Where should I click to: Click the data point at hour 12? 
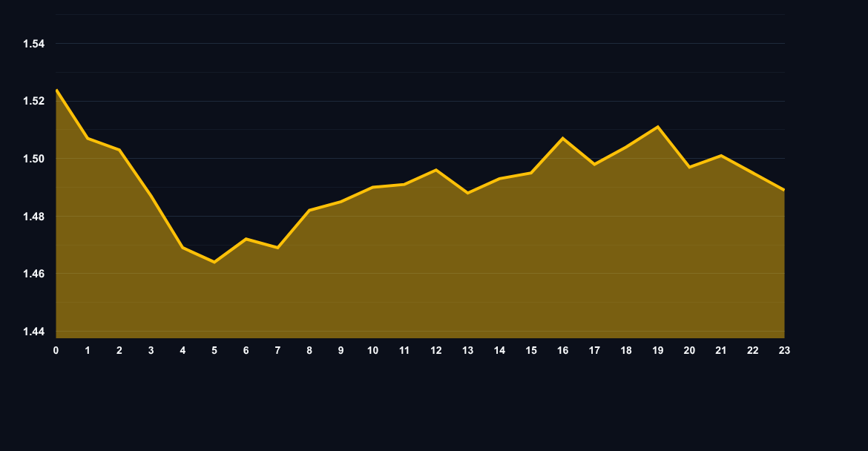[x=435, y=170]
